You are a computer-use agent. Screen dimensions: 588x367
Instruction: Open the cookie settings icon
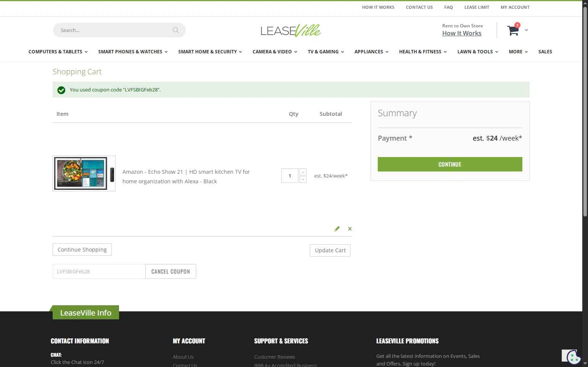point(574,357)
